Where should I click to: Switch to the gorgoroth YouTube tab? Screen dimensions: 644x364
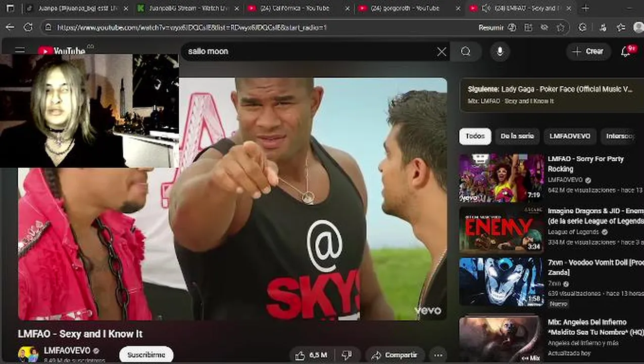coord(408,8)
